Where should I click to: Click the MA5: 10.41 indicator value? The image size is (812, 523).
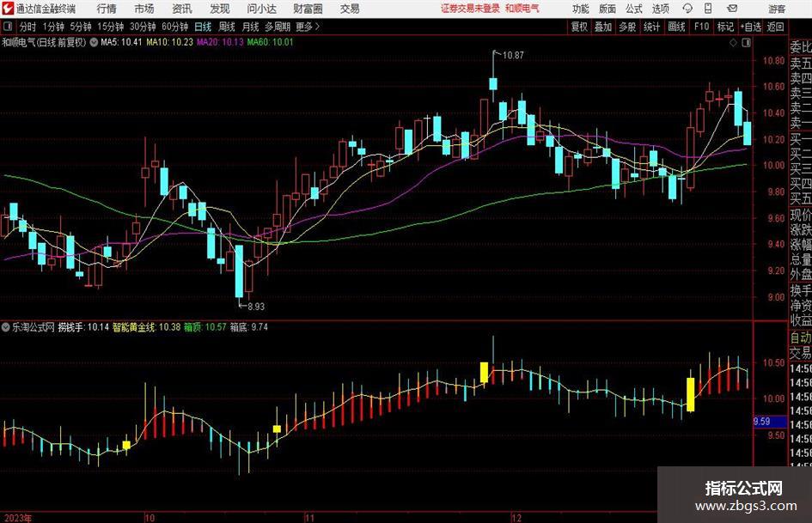click(x=121, y=42)
